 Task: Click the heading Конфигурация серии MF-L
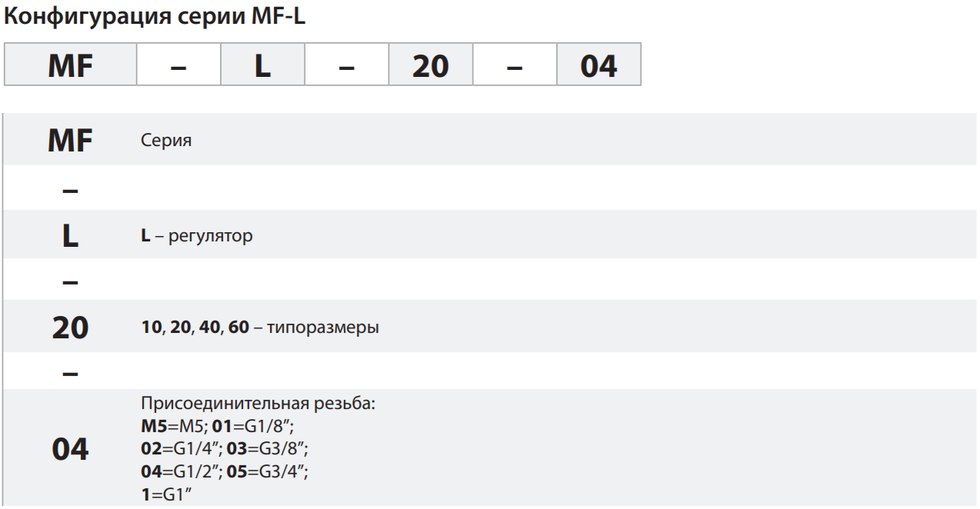(x=155, y=18)
